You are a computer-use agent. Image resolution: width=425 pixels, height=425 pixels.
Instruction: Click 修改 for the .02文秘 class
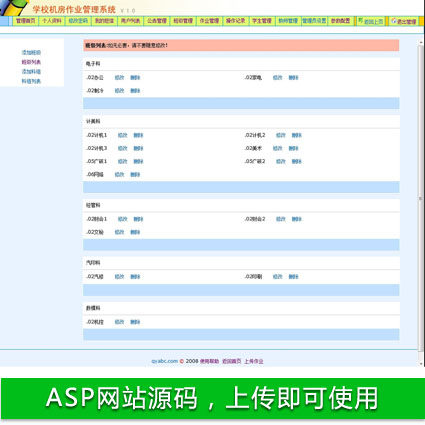119,232
